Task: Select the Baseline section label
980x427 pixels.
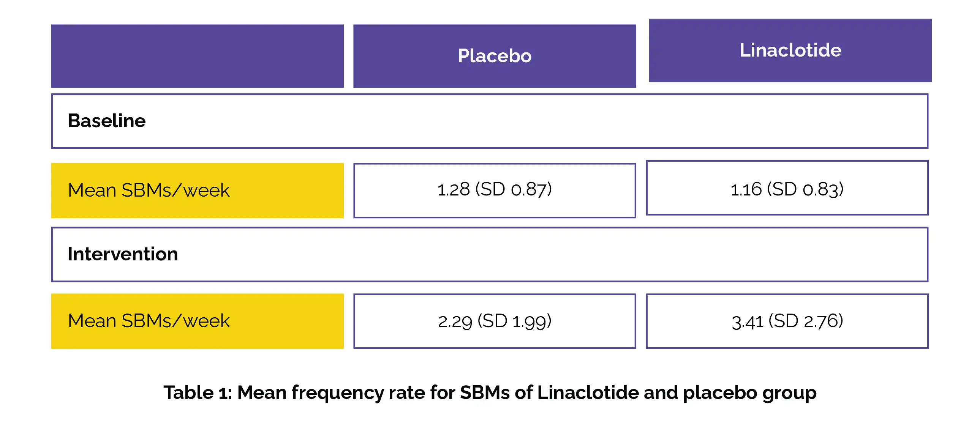Action: pos(106,121)
